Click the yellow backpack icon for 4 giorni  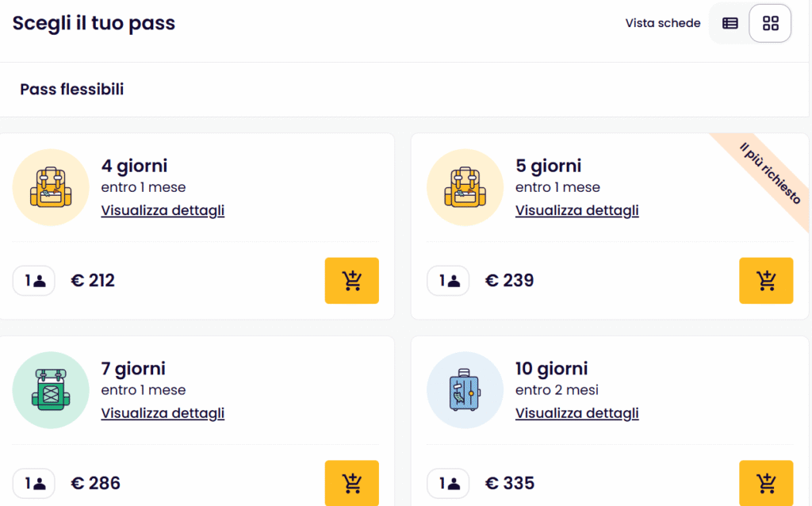coord(51,187)
